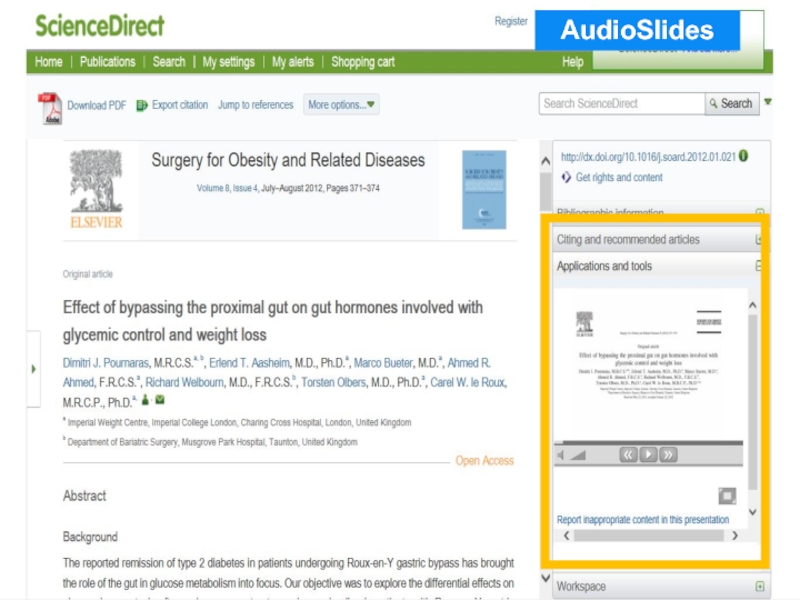Screen dimensions: 800x600
Task: Click Get rights and content link
Action: pyautogui.click(x=619, y=177)
